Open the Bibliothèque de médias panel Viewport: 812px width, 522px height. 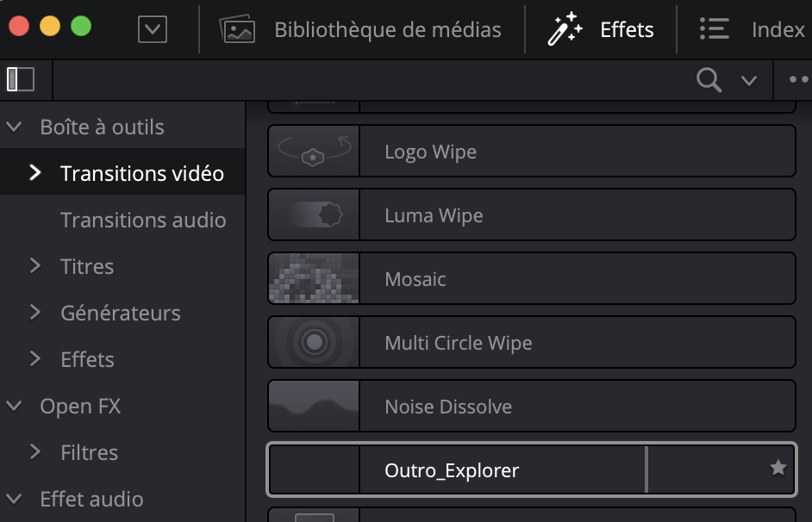360,30
